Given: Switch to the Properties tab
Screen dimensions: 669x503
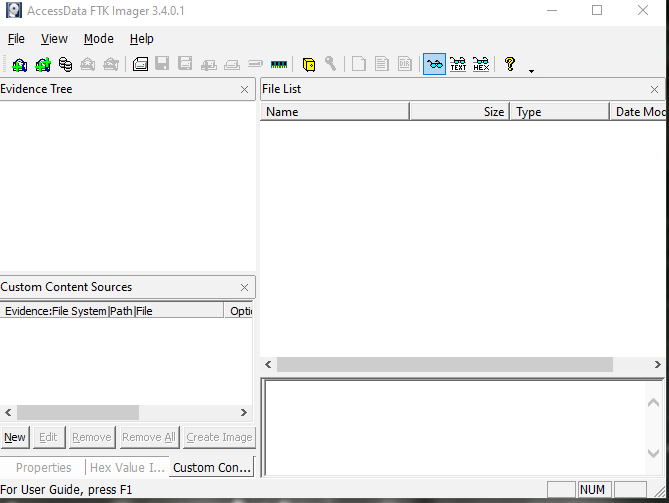Looking at the screenshot, I should click(43, 468).
